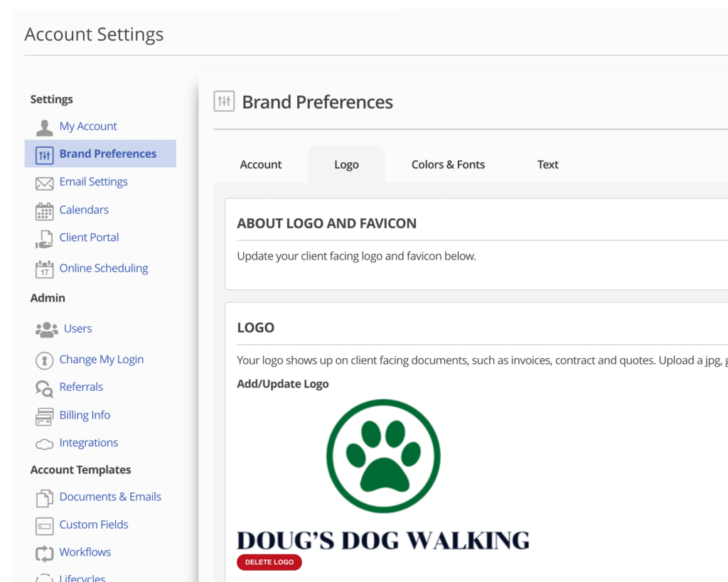Click the My Account person icon

(x=45, y=127)
